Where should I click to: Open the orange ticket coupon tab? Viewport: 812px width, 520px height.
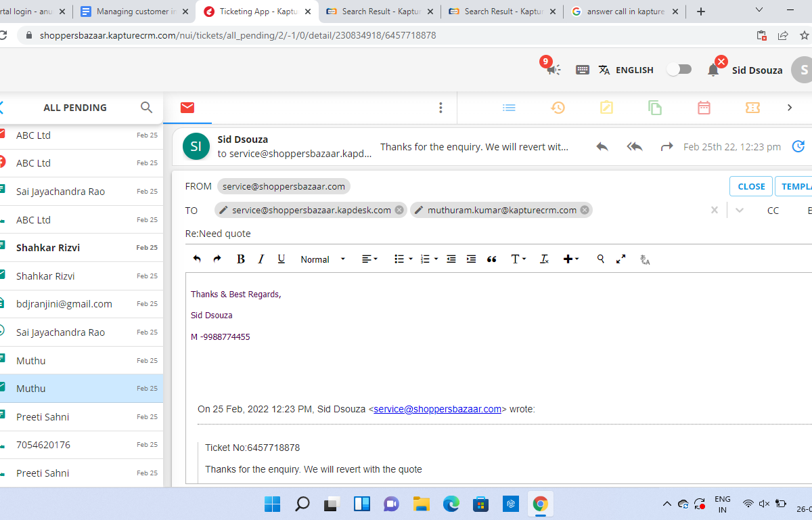click(752, 108)
